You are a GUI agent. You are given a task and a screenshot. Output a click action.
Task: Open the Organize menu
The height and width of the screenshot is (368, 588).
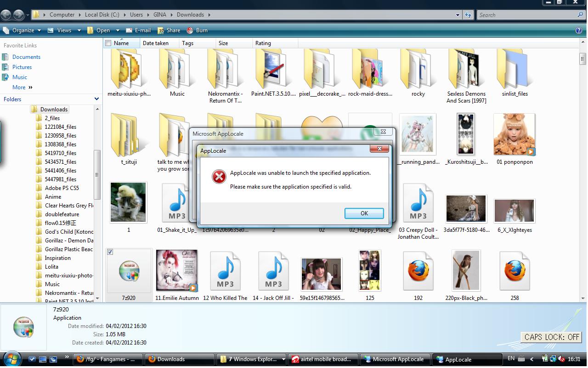[22, 30]
